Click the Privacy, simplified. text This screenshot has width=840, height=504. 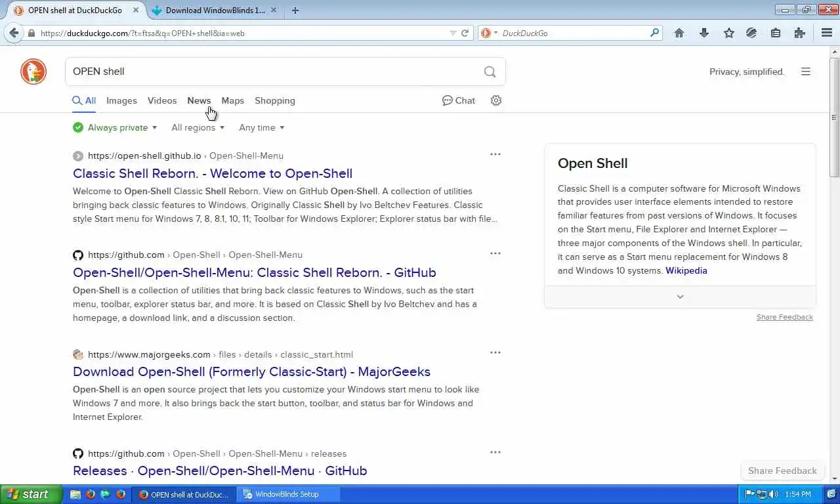click(747, 72)
